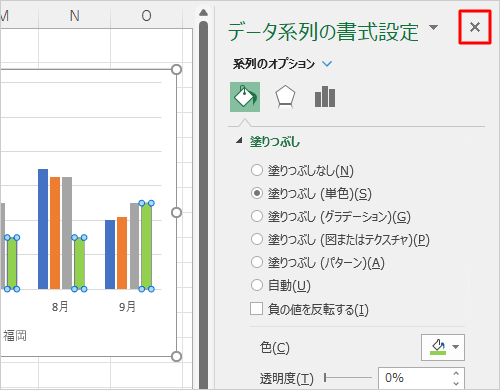The image size is (500, 390).
Task: Increase transparency with the up spinner arrow
Action: coord(456,373)
